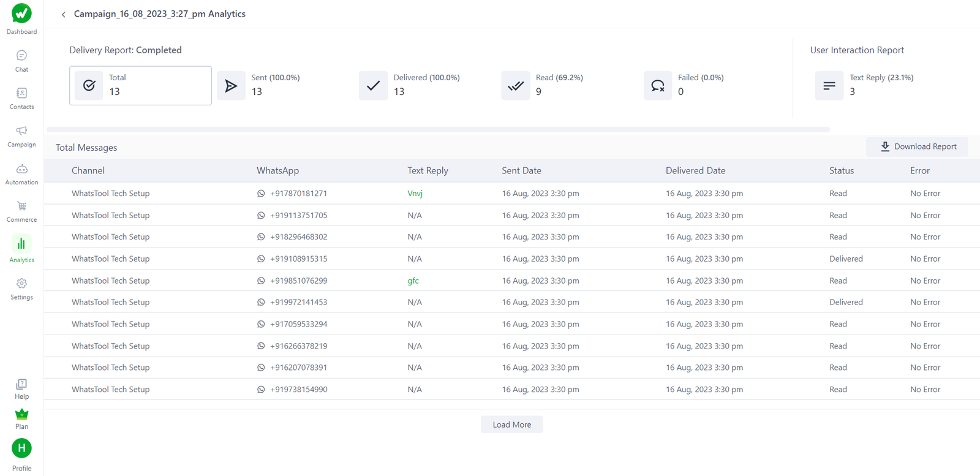The width and height of the screenshot is (980, 476).
Task: Open the Commerce cart icon
Action: 21,206
